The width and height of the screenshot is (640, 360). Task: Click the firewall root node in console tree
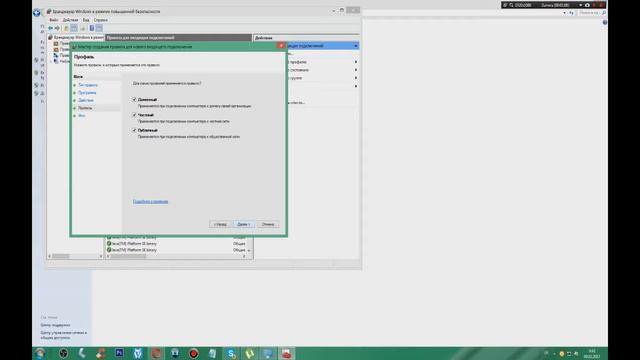(76, 37)
